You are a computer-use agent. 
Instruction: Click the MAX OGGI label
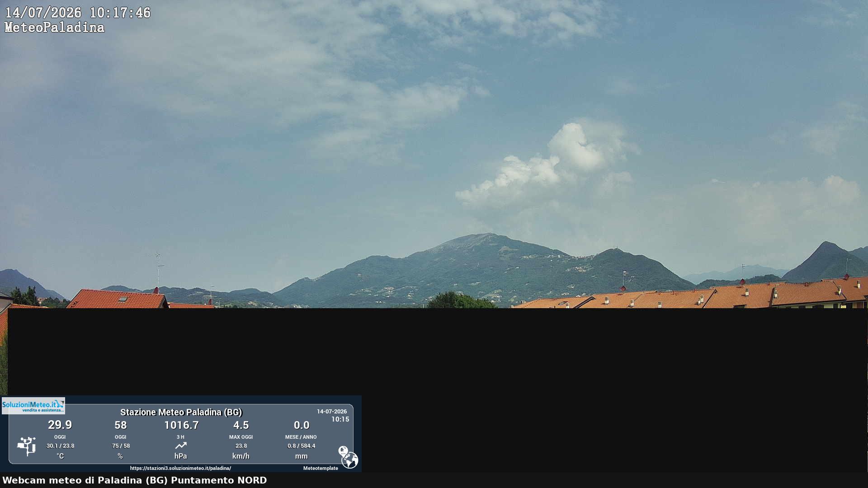click(x=241, y=437)
